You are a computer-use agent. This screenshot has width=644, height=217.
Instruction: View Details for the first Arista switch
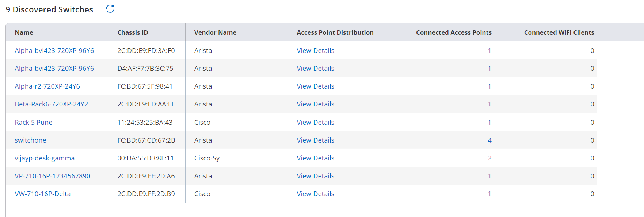pos(315,50)
